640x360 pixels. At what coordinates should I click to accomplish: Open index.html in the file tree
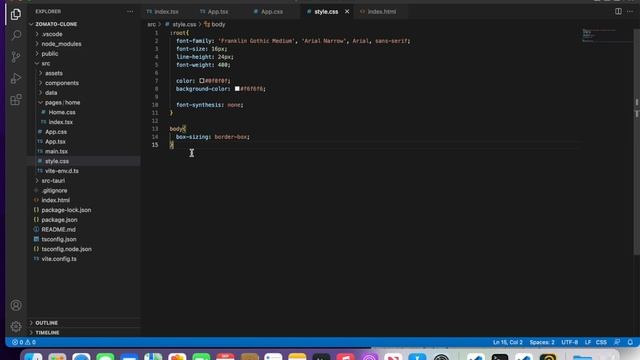point(56,200)
